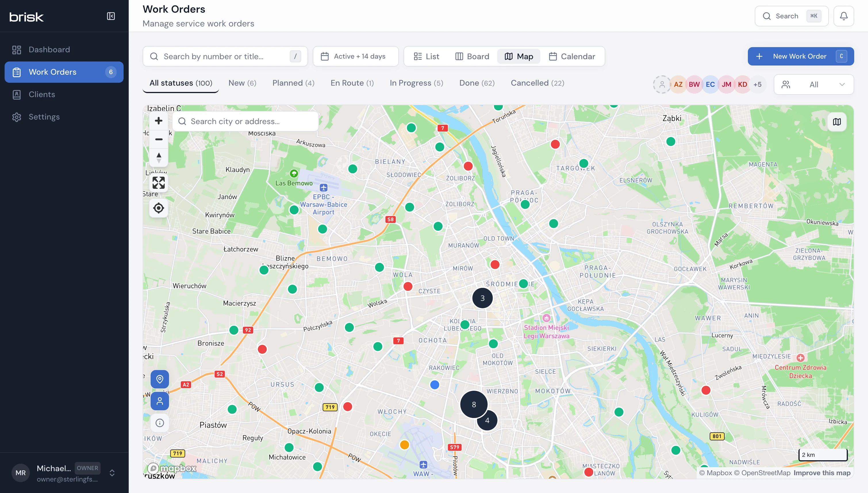Open the cluster marker showing 4
Viewport: 868px width, 493px height.
(x=487, y=420)
